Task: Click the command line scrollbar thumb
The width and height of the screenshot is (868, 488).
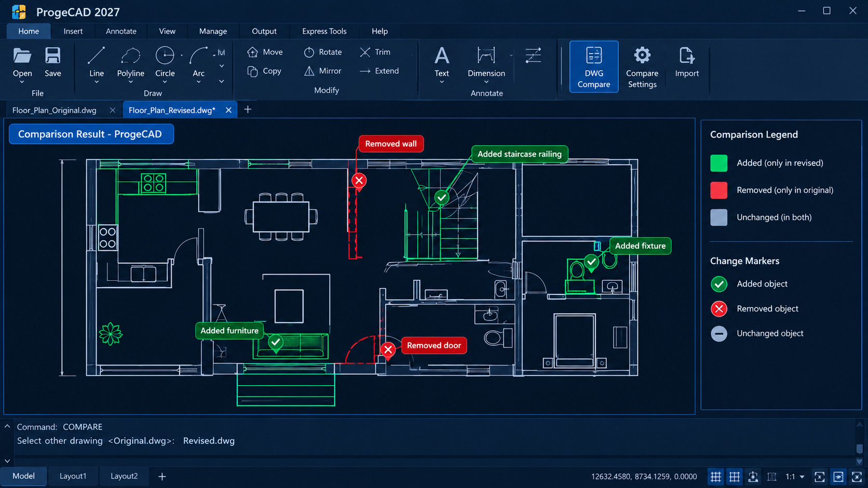Action: click(x=860, y=448)
